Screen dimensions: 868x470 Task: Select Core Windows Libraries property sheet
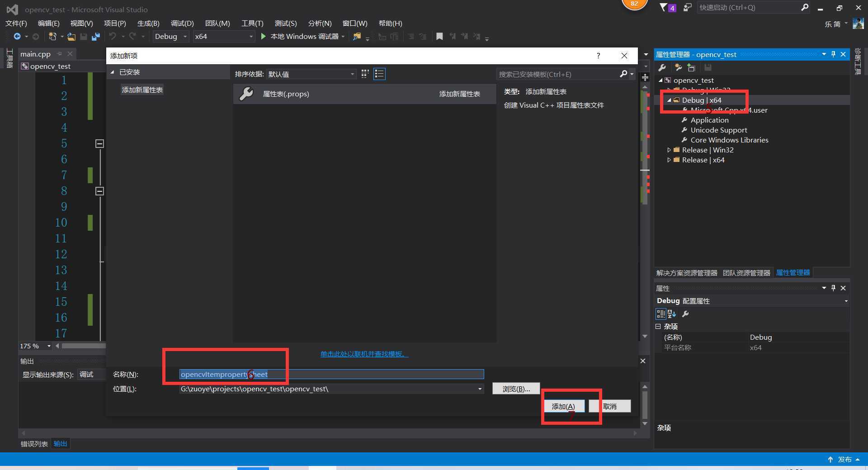click(x=729, y=140)
